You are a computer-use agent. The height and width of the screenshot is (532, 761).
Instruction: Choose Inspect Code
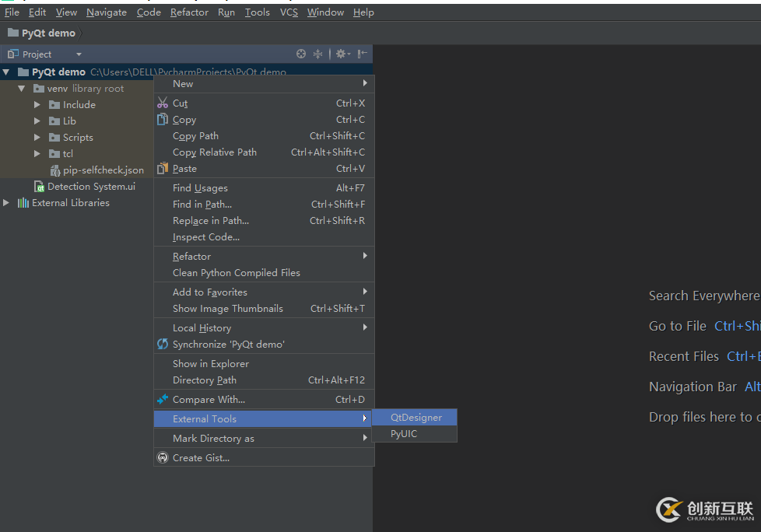[264, 237]
